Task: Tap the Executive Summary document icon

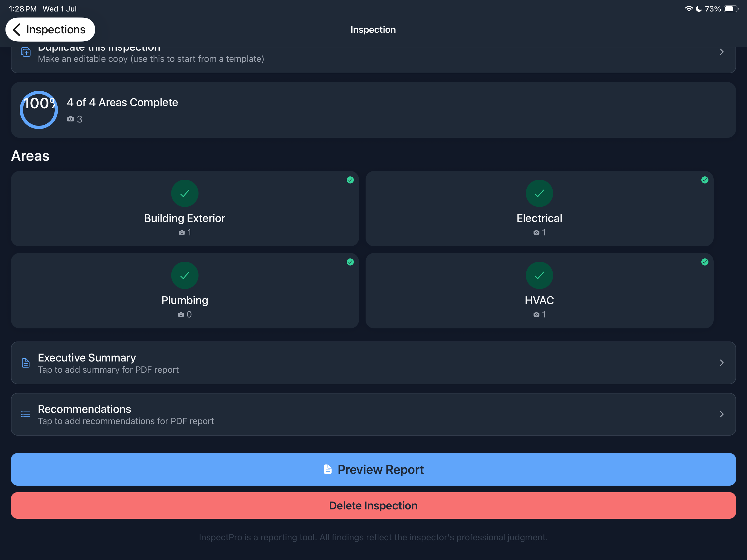Action: (26, 363)
